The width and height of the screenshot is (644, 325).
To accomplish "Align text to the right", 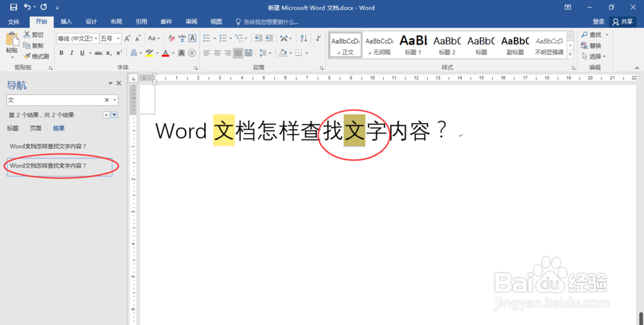I will [227, 53].
